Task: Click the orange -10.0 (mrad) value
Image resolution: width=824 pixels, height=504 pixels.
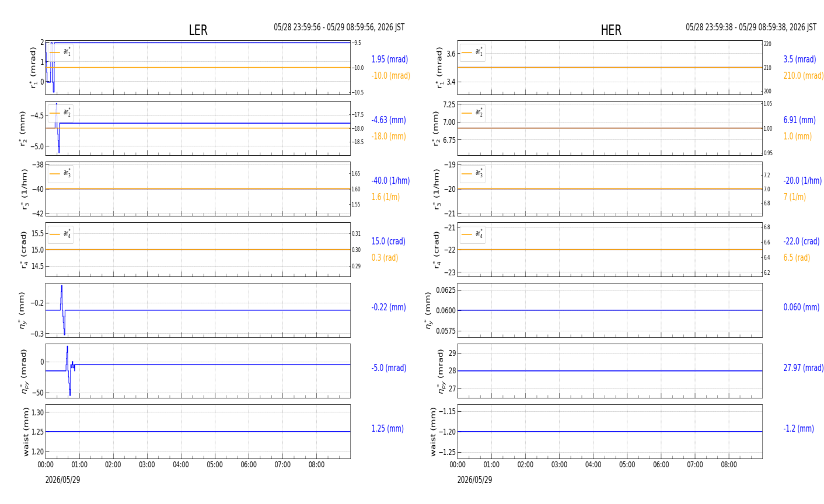Action: click(x=391, y=76)
